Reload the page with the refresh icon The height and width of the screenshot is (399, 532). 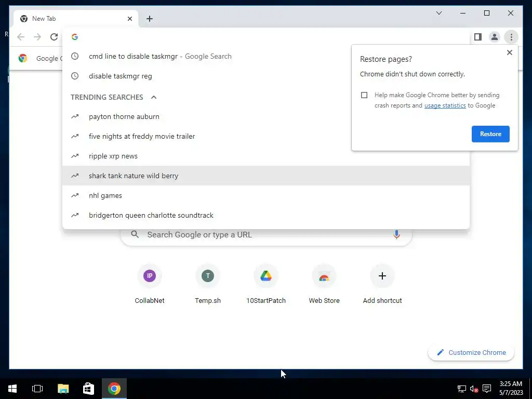click(54, 37)
